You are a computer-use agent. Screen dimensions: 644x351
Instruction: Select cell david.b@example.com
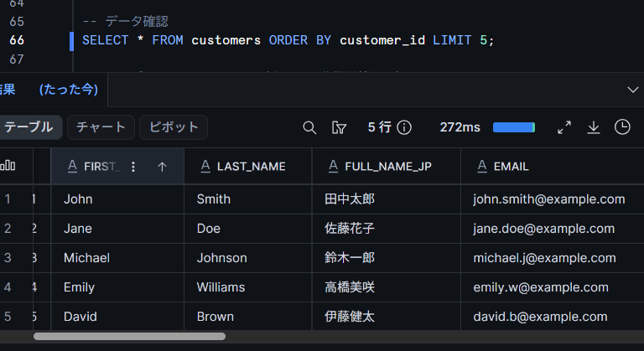click(x=553, y=317)
